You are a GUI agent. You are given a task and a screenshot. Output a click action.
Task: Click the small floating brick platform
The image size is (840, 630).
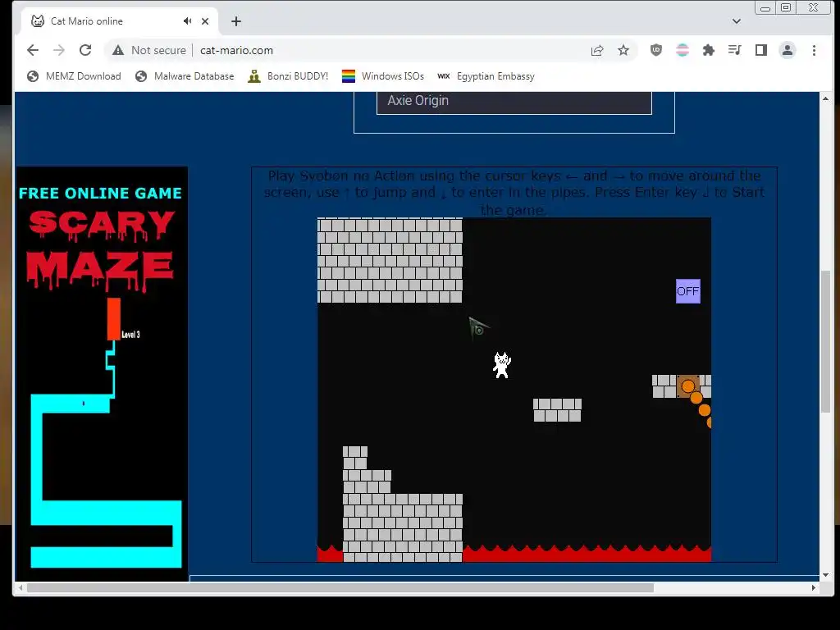[x=557, y=410]
